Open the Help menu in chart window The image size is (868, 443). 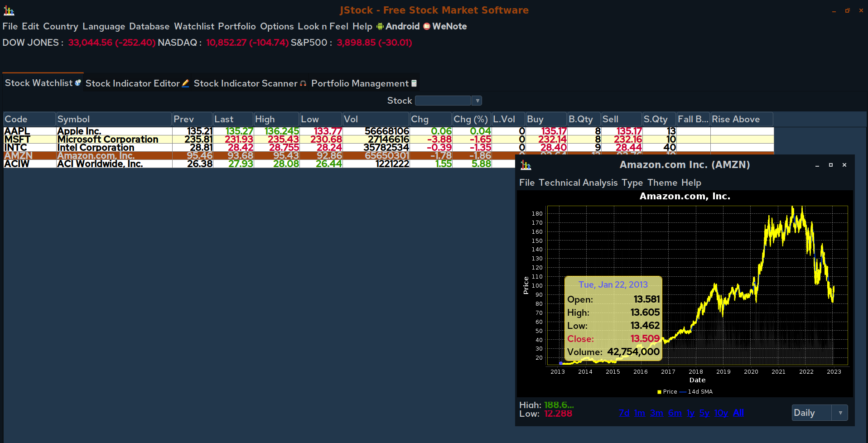click(691, 183)
